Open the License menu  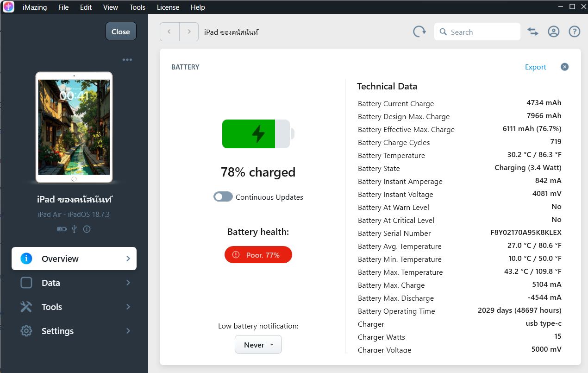pyautogui.click(x=168, y=7)
